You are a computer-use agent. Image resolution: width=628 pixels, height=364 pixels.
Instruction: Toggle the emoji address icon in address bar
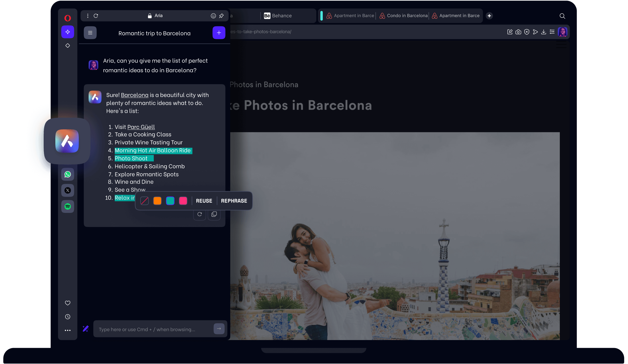click(x=213, y=16)
